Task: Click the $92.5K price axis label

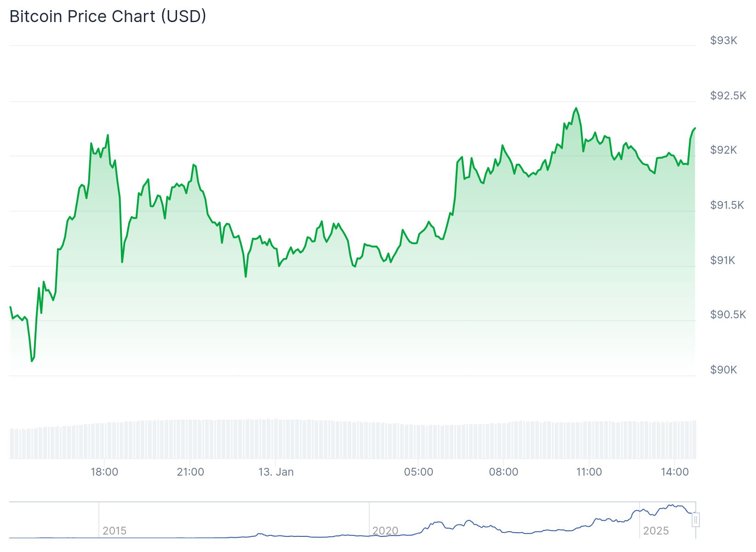Action: (x=728, y=96)
